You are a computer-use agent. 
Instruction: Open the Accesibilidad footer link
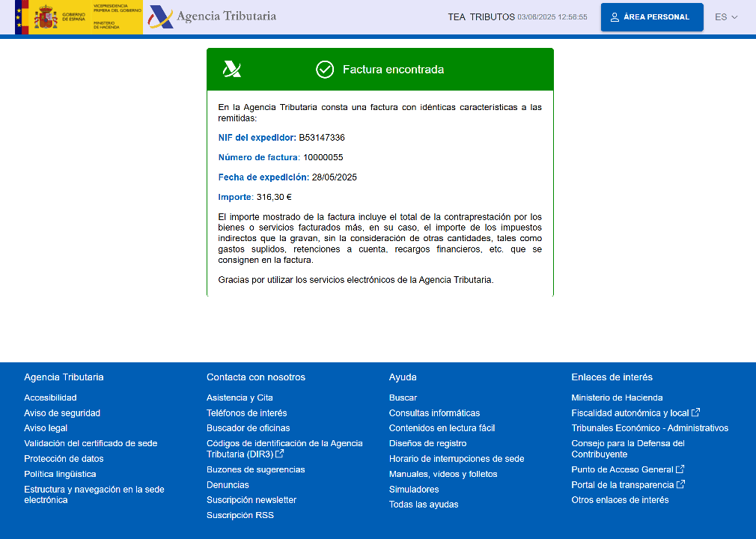pos(50,398)
